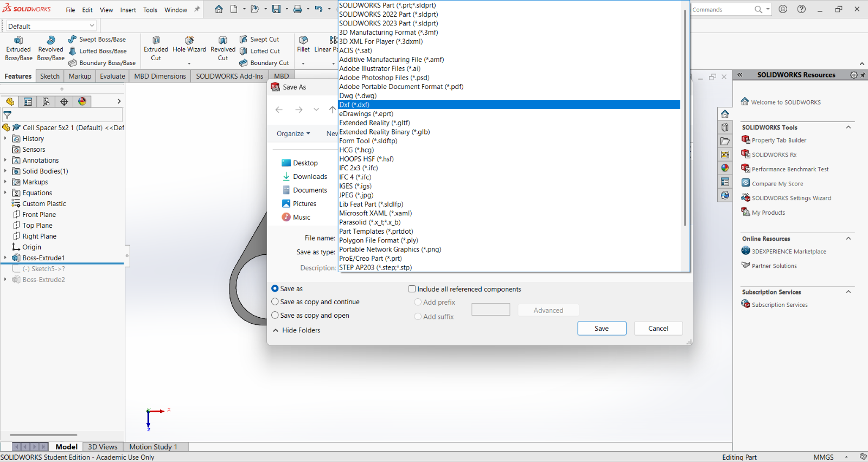Select the Save as radio button

(x=275, y=288)
